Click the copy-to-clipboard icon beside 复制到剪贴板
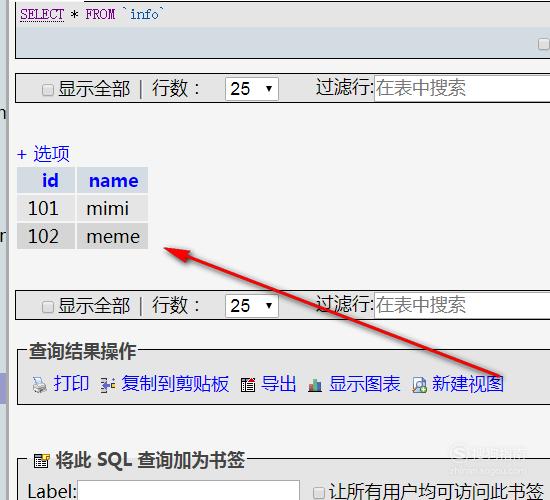Viewport: 550px width, 500px height. coord(108,385)
